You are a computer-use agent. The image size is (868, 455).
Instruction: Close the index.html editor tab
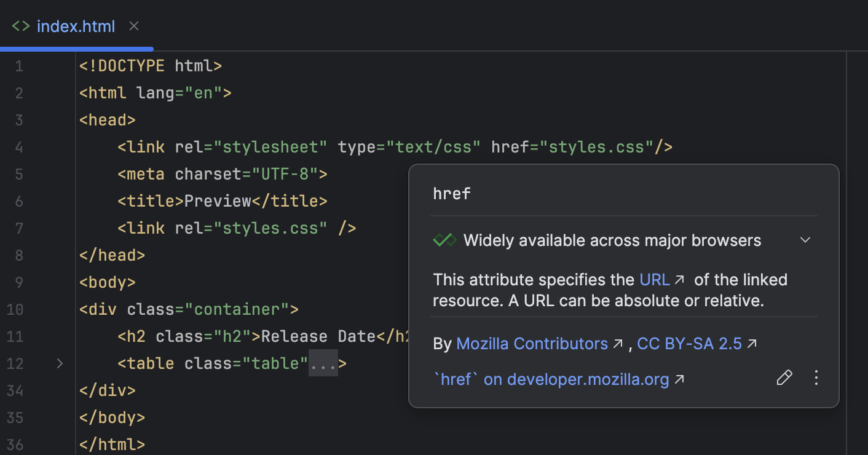[134, 26]
